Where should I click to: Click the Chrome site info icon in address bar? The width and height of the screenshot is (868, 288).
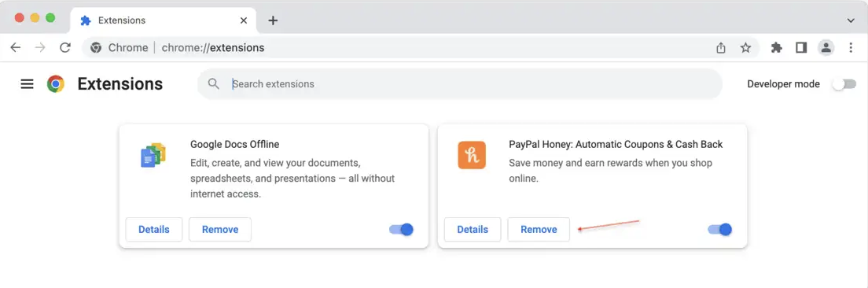point(96,48)
